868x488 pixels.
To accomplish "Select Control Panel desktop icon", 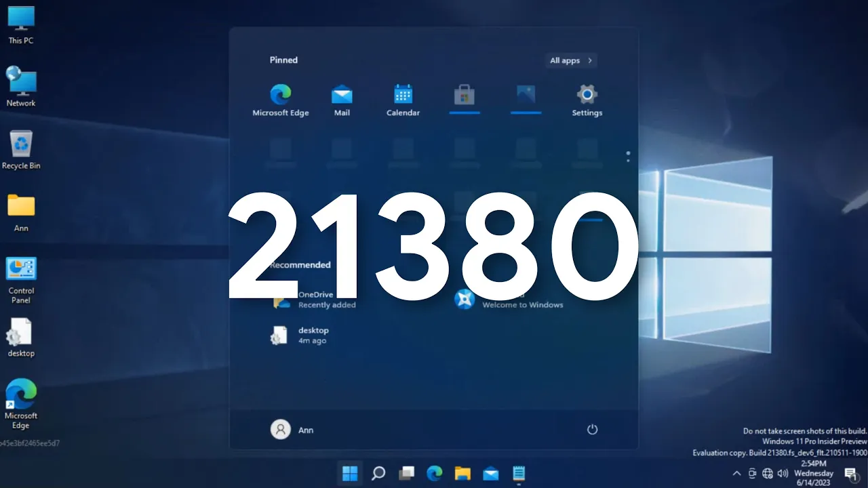I will pos(21,281).
